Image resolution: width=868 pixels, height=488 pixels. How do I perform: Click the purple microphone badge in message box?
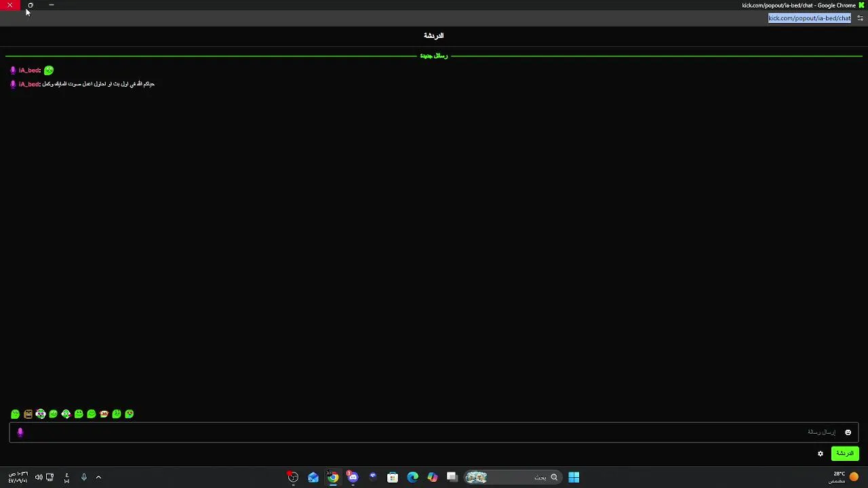pyautogui.click(x=20, y=432)
